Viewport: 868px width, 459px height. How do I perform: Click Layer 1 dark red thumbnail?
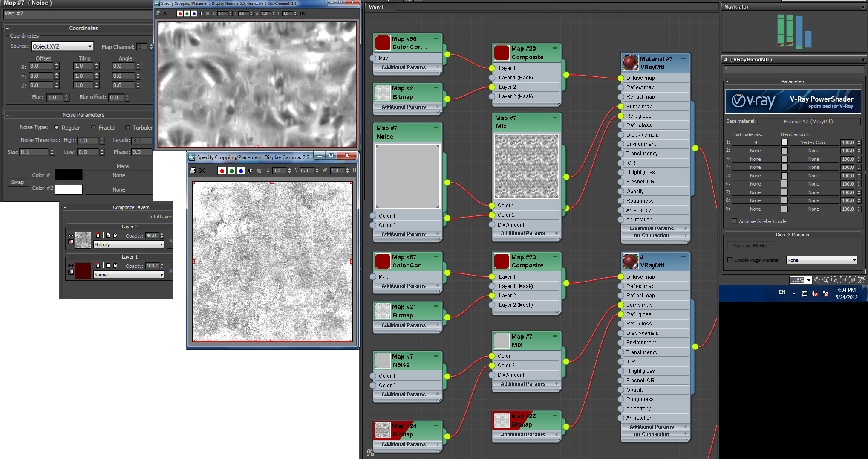point(83,271)
